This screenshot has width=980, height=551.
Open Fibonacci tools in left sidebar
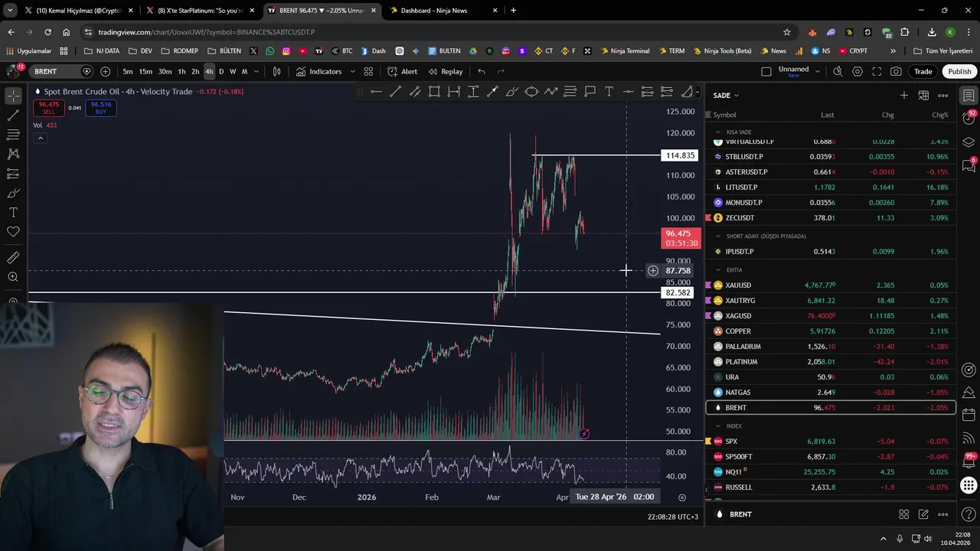(13, 135)
